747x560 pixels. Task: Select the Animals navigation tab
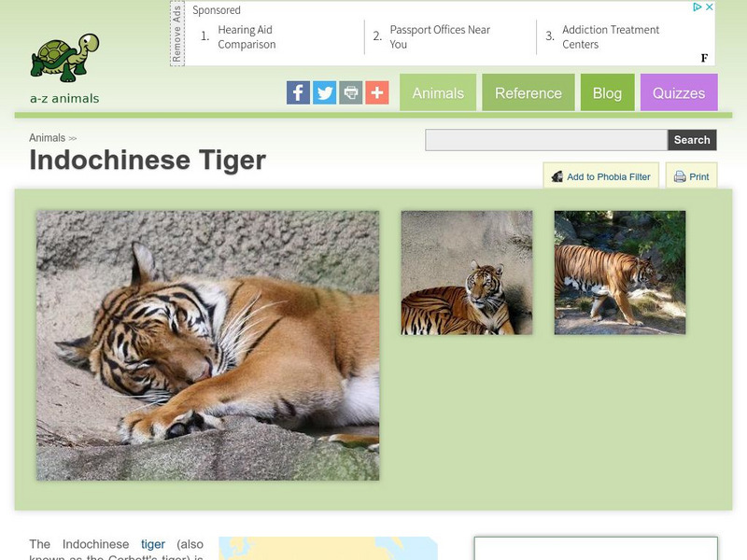tap(438, 92)
